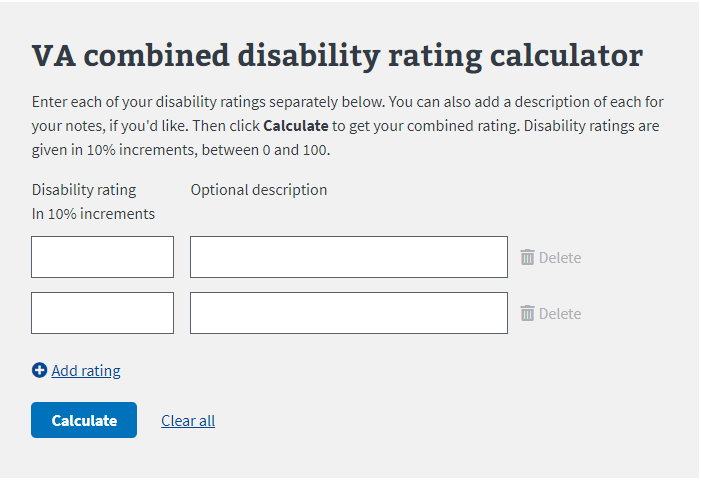The height and width of the screenshot is (483, 701).
Task: Click the trash icon in the first row
Action: (x=528, y=257)
